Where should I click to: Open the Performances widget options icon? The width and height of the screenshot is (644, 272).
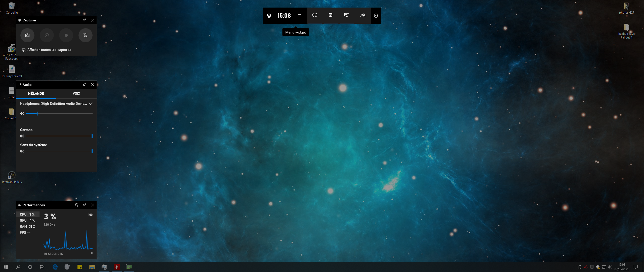[76, 205]
